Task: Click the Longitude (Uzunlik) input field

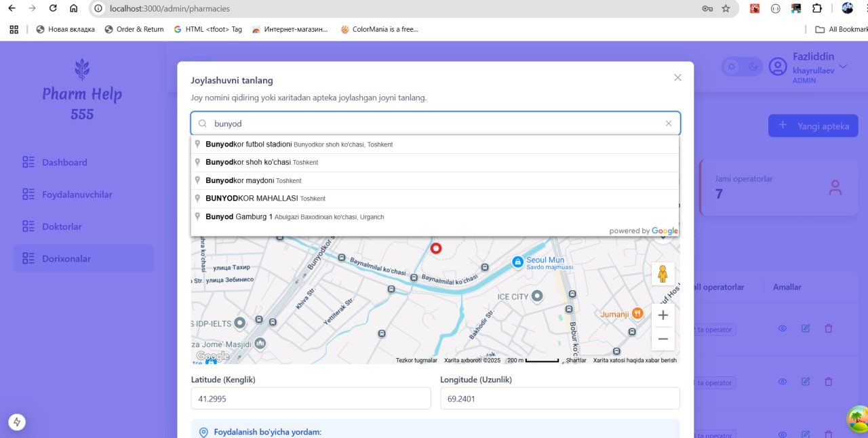Action: 560,399
